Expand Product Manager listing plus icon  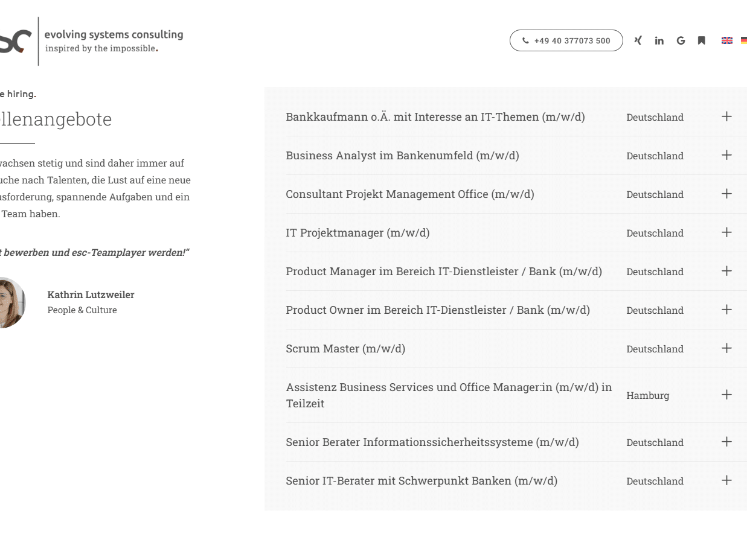click(x=726, y=271)
